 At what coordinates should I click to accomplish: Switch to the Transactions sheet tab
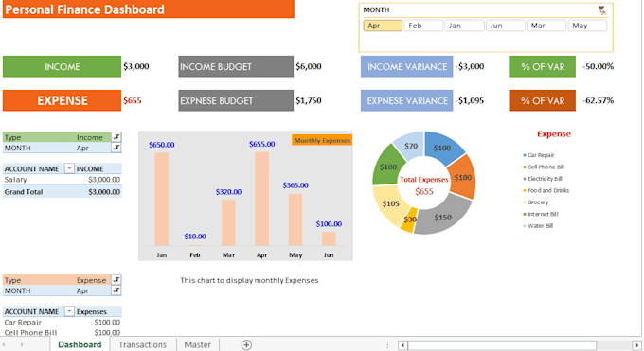142,344
